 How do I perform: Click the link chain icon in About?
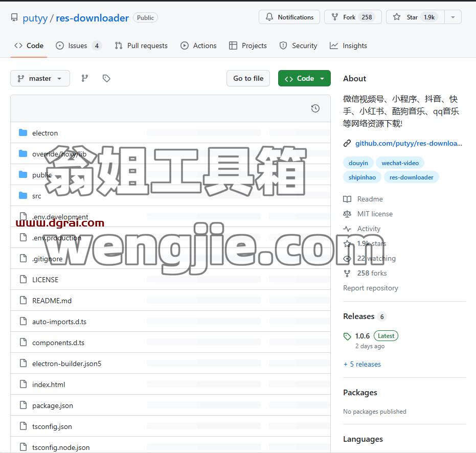tap(347, 143)
